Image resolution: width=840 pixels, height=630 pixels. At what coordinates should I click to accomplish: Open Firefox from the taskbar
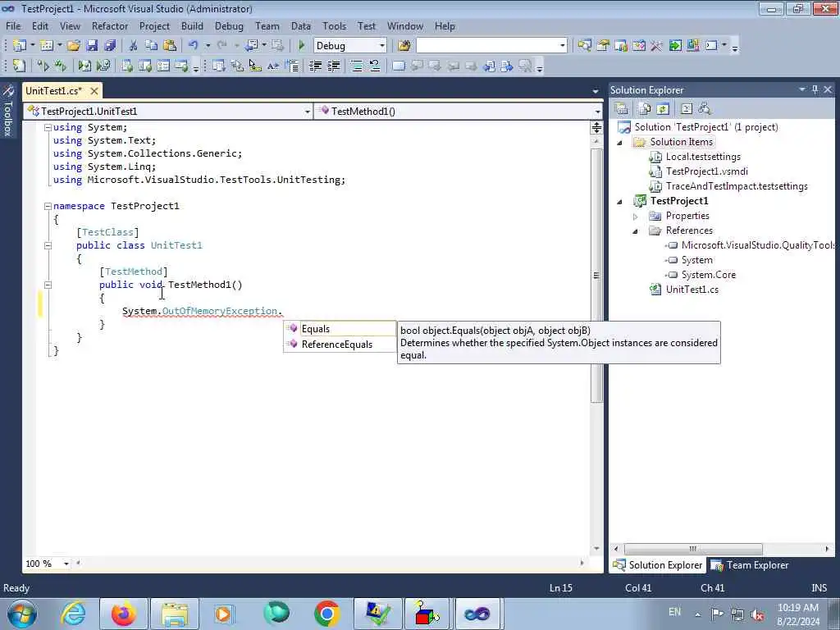[124, 614]
